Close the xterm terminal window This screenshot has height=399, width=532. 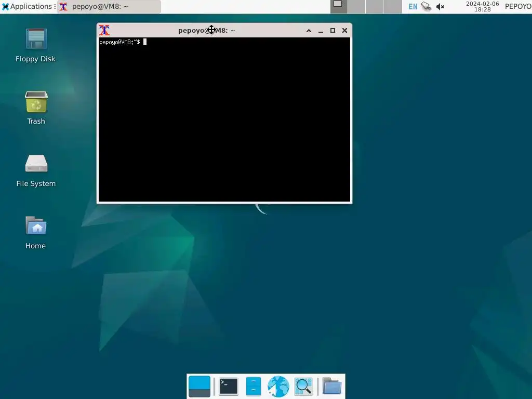(x=345, y=31)
